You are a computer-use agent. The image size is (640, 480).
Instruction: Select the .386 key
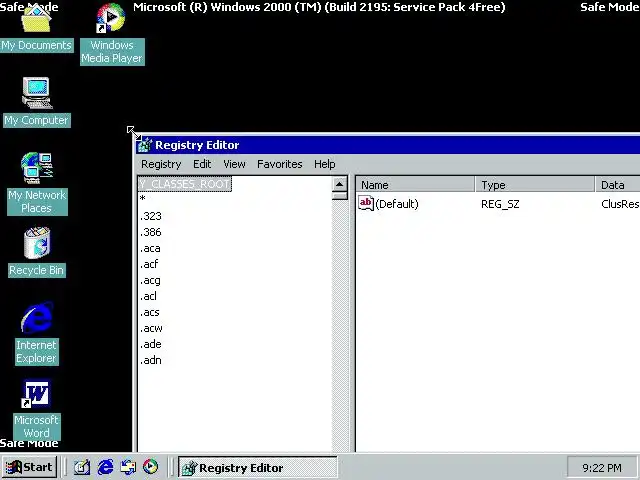click(151, 232)
